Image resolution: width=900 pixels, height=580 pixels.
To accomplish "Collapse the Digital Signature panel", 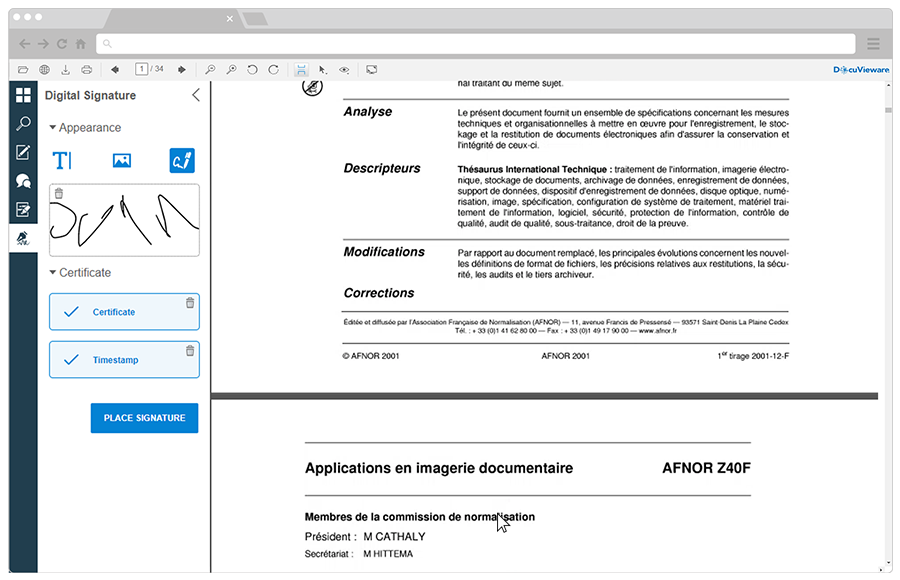I will tap(195, 95).
